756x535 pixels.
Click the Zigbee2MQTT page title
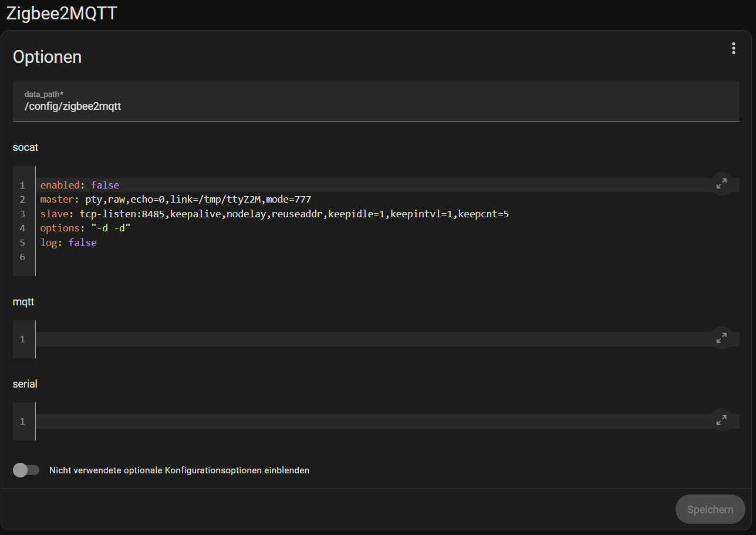[62, 13]
